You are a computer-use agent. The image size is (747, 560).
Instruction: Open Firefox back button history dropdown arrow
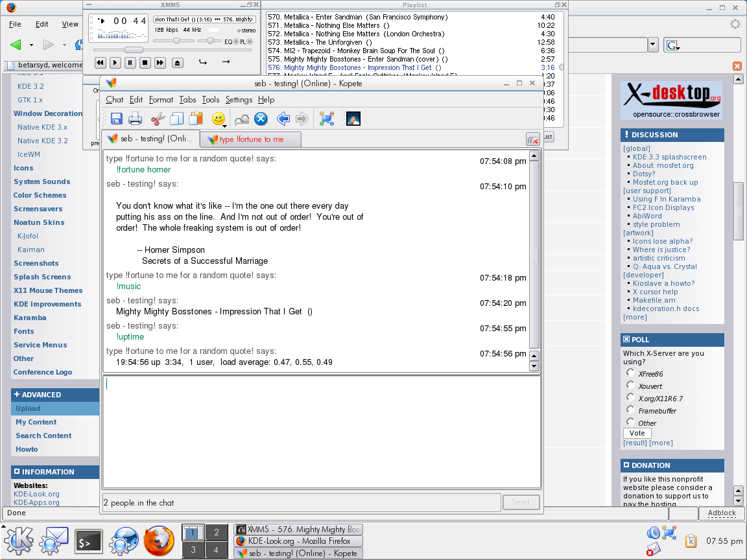(x=31, y=45)
